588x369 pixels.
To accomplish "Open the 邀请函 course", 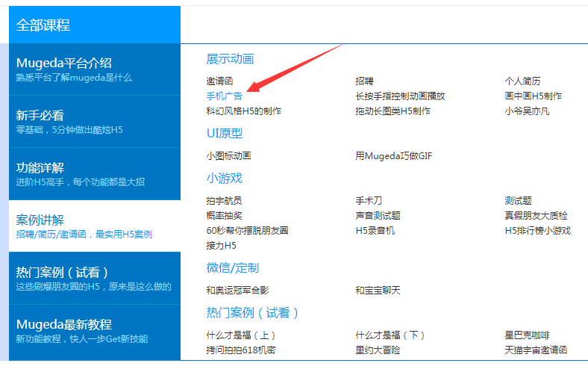I will [219, 81].
